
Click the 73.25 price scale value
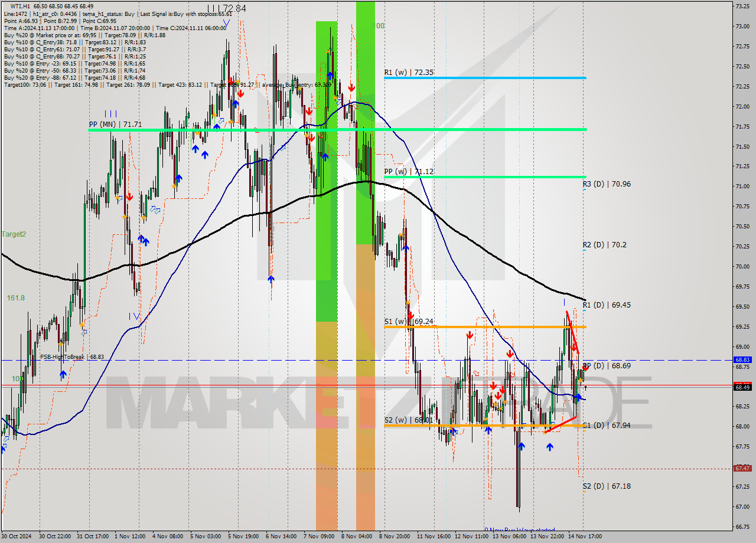[742, 6]
